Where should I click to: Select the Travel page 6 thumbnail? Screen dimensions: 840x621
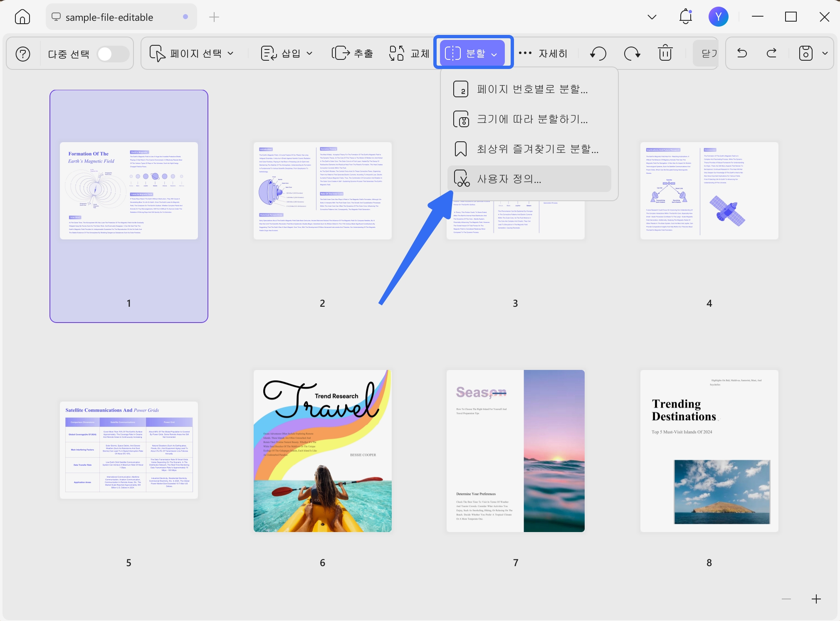323,451
